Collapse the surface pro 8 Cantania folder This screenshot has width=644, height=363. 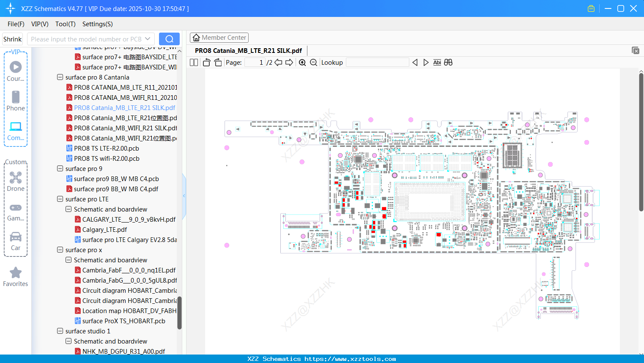tap(60, 77)
